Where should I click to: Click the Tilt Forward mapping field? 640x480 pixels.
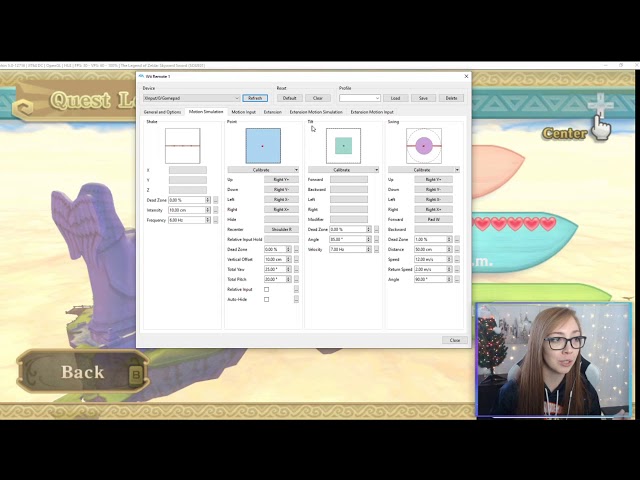[x=349, y=180]
